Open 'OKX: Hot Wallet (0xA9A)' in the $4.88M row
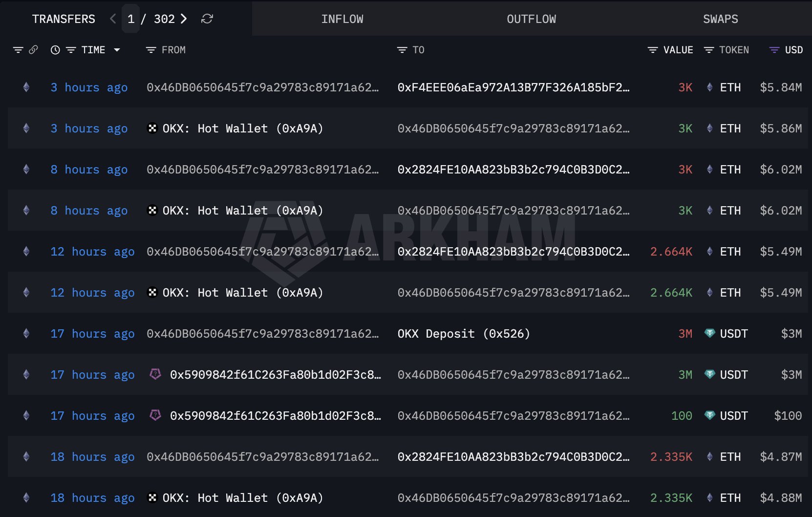The height and width of the screenshot is (517, 812). [243, 498]
